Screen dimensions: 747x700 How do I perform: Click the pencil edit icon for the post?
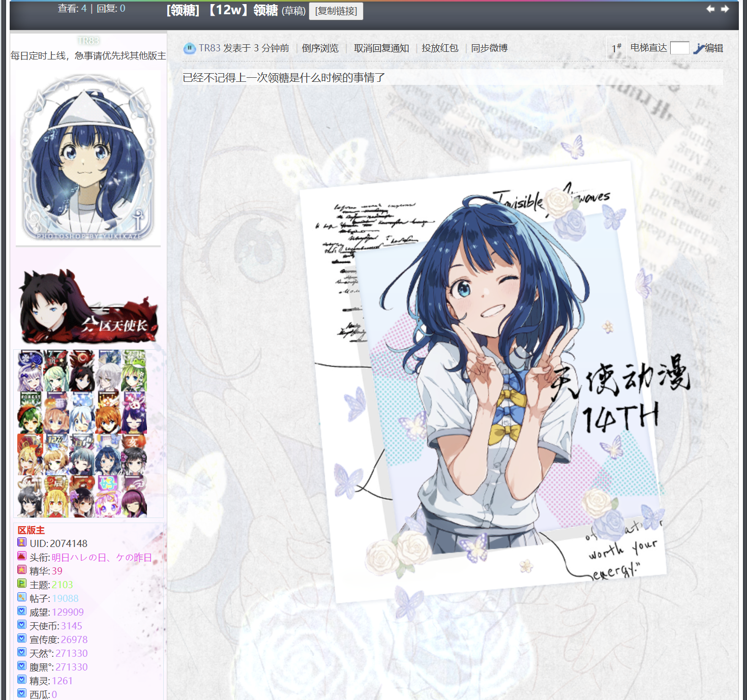(699, 48)
